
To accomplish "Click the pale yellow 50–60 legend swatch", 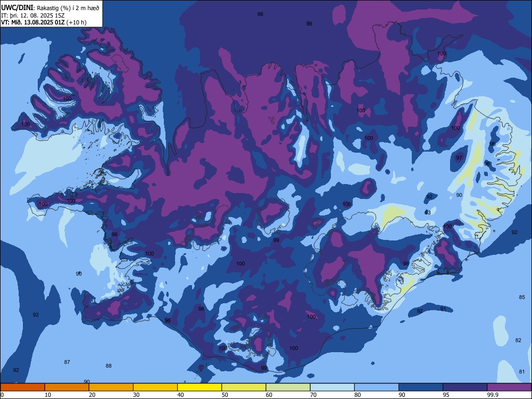I will 244,387.
